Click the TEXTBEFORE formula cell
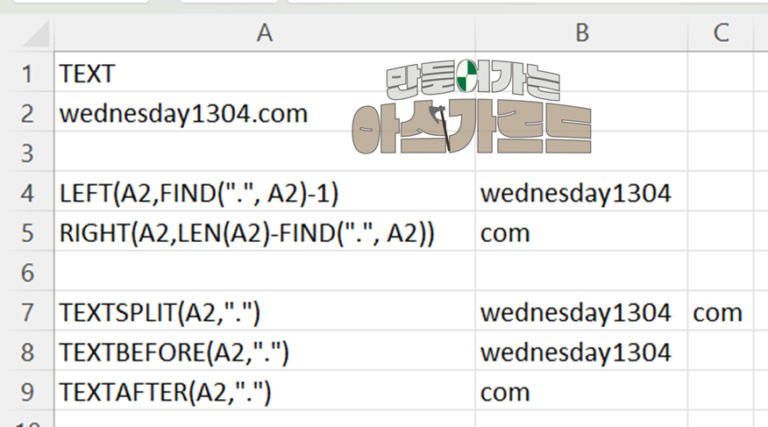Image resolution: width=768 pixels, height=427 pixels. 264,352
